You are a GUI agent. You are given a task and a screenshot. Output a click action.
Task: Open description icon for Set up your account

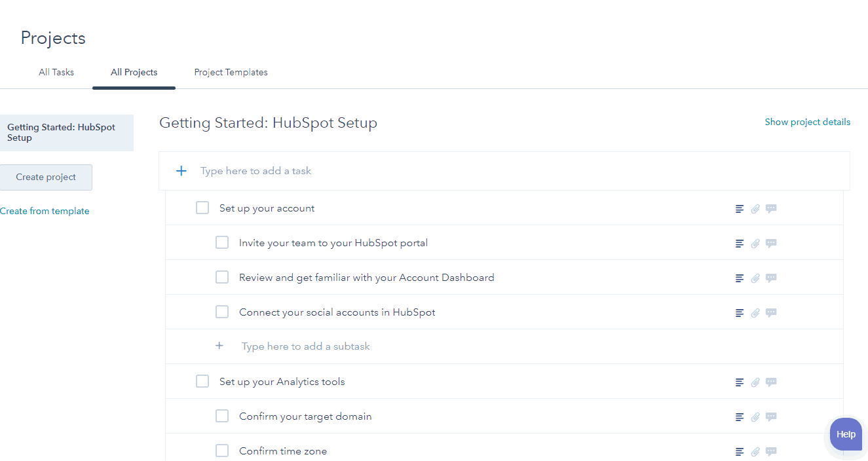[x=740, y=209]
